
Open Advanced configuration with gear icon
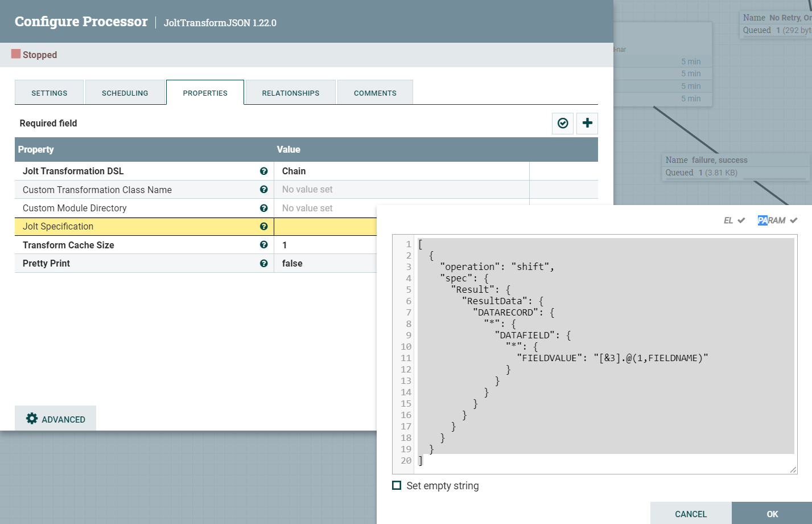click(x=56, y=419)
